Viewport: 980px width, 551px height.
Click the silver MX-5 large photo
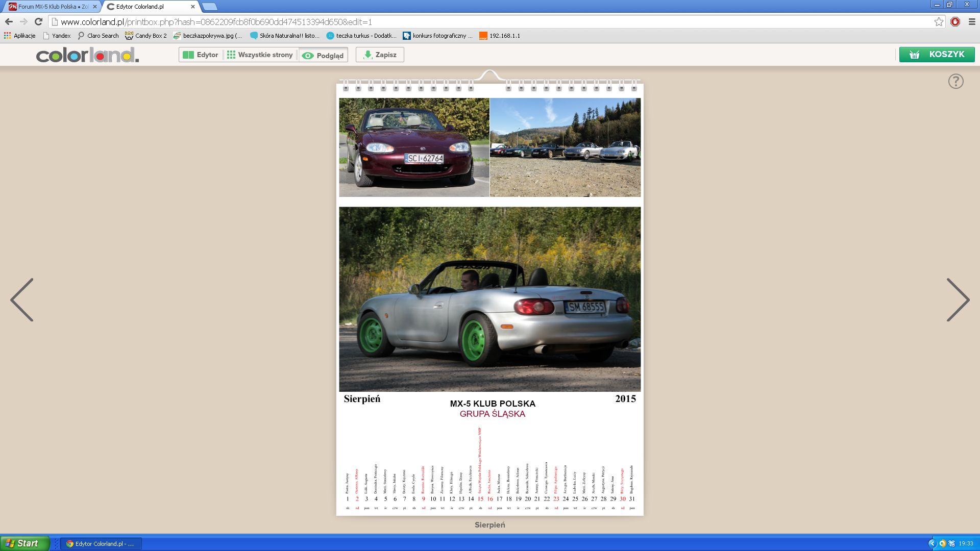(489, 299)
